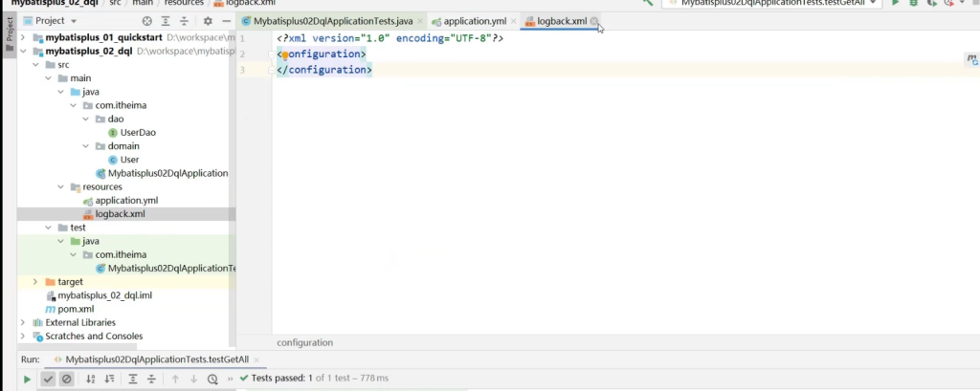Toggle the show ignored tests button
This screenshot has height=391, width=980.
67,380
